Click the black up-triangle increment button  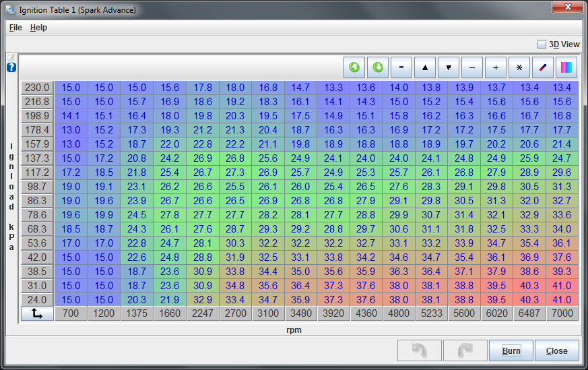click(425, 67)
